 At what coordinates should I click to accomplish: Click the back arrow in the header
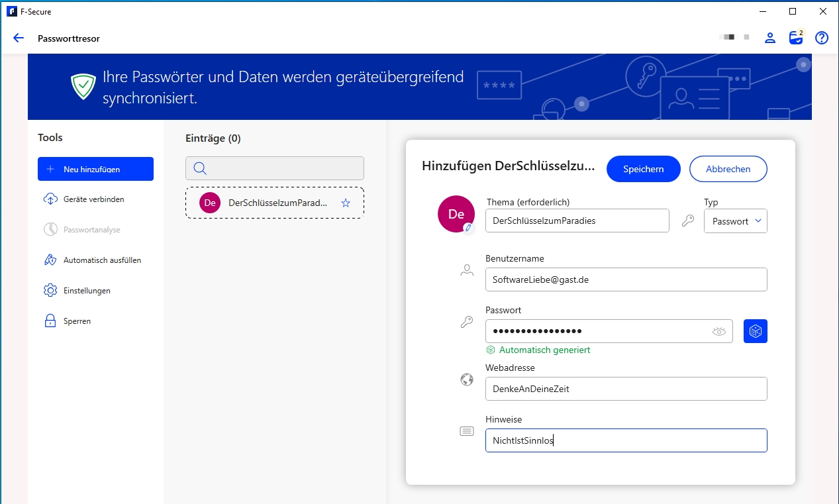tap(19, 38)
